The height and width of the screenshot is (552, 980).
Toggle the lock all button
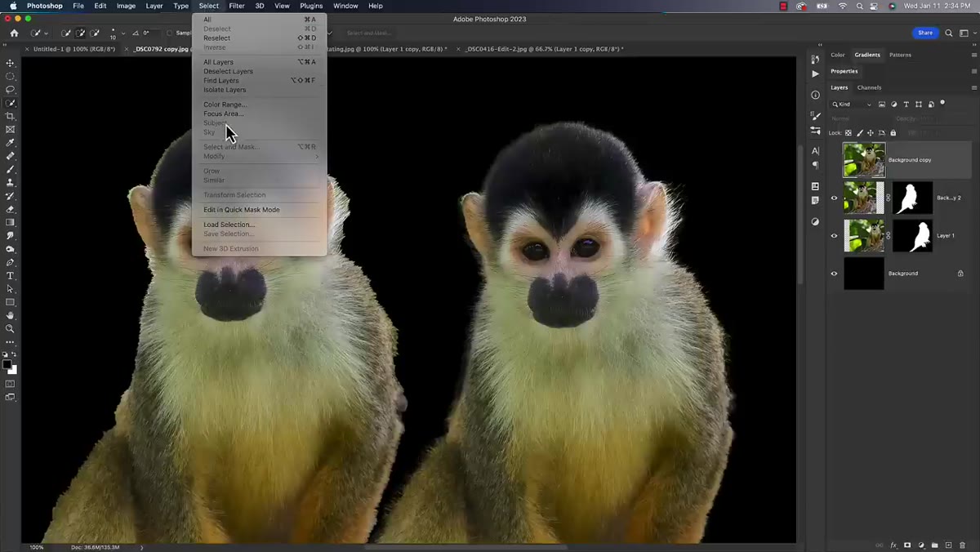893,132
